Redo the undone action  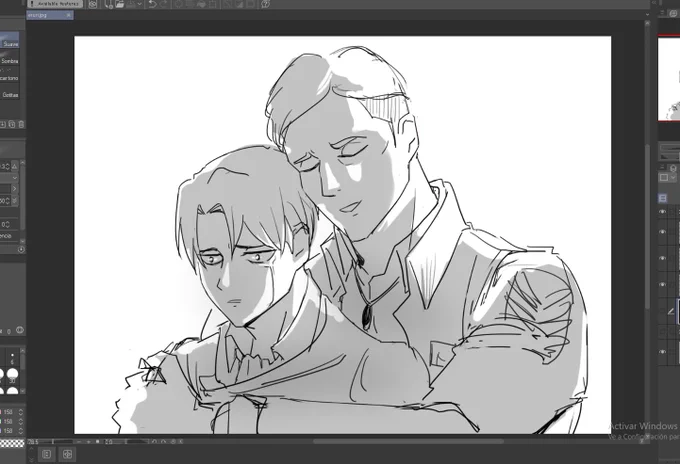click(x=164, y=4)
